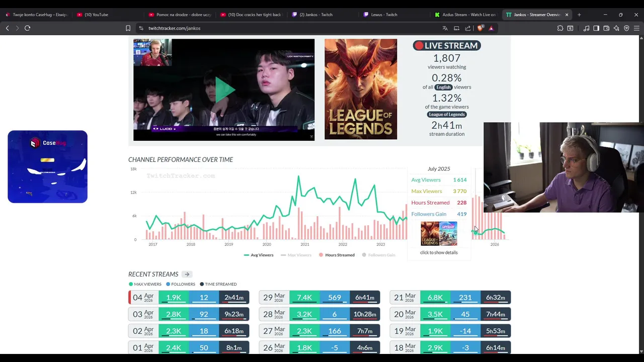Open the share page icon

[x=468, y=28]
